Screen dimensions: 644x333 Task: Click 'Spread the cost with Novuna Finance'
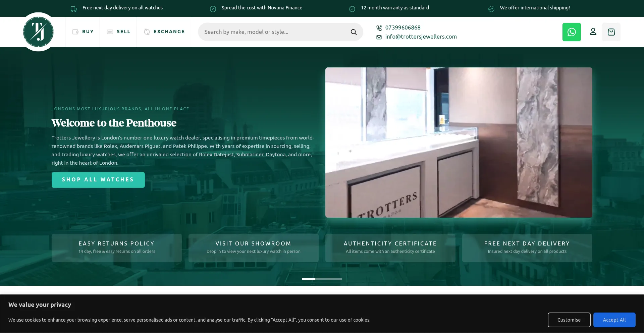(x=262, y=8)
